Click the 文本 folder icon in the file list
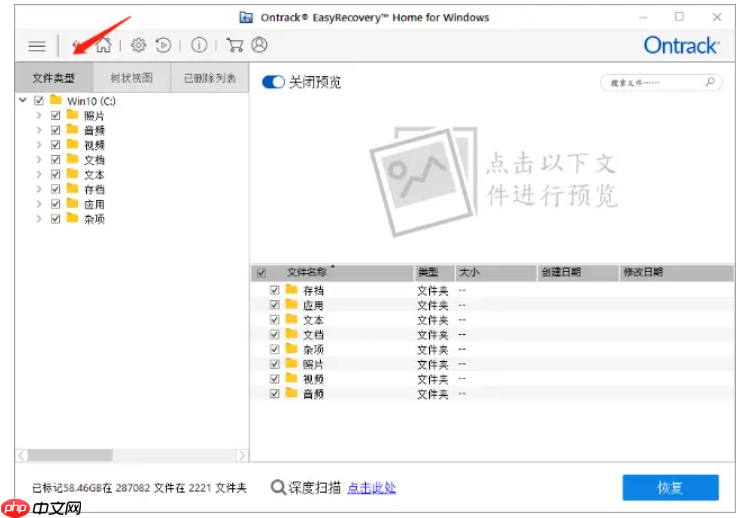This screenshot has height=518, width=747. point(292,319)
